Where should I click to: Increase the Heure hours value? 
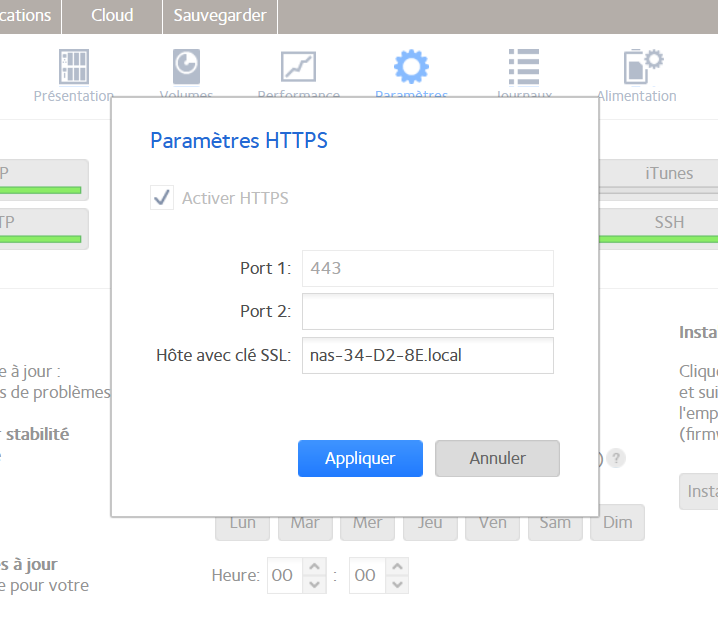(314, 567)
